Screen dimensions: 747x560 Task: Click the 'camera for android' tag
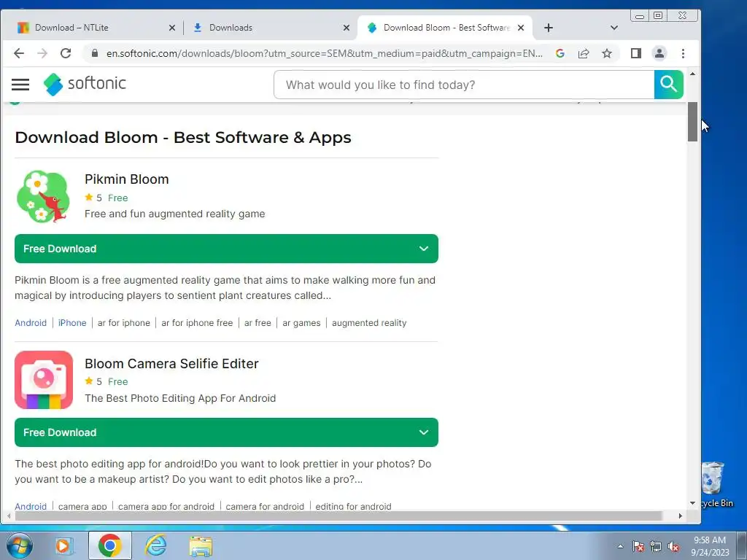(x=265, y=506)
